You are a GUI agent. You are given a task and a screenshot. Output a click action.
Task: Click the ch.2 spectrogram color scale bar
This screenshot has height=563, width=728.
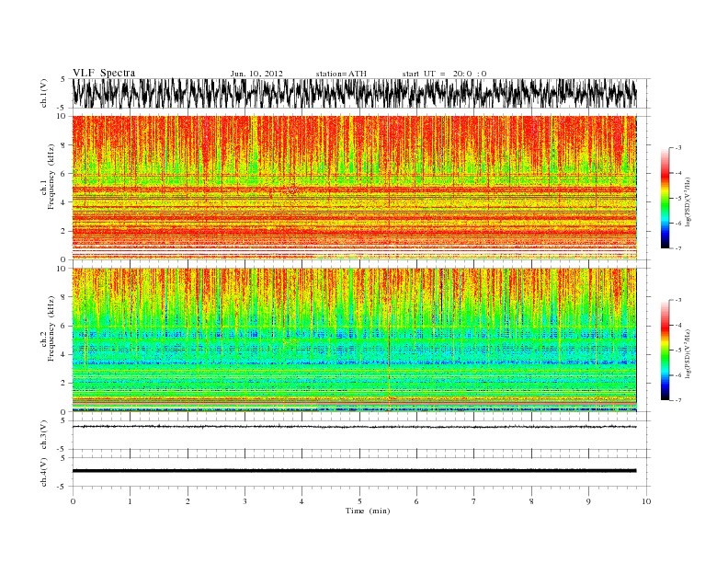[665, 350]
